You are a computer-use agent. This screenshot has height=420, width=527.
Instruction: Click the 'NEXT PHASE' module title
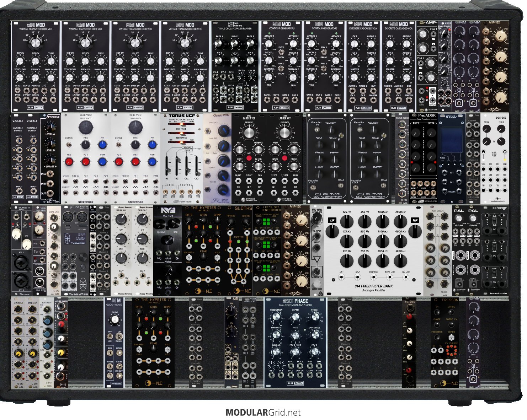295,301
